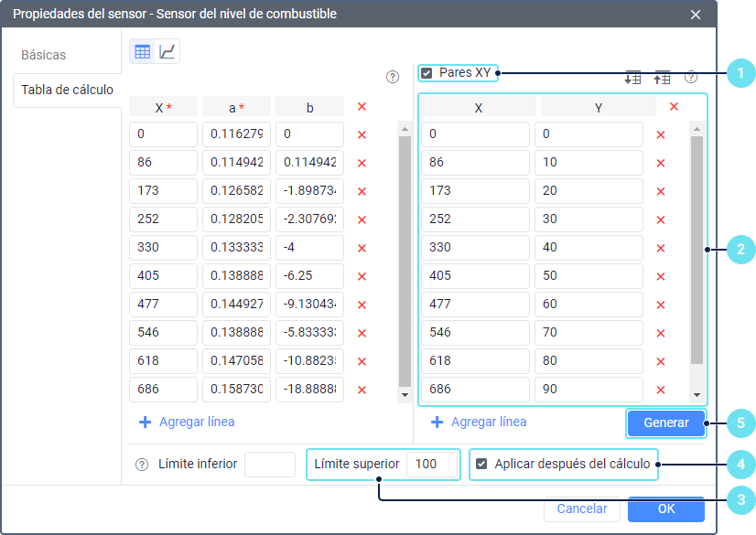The image size is (756, 535).
Task: Delete the row with X 86 in left table
Action: (362, 163)
